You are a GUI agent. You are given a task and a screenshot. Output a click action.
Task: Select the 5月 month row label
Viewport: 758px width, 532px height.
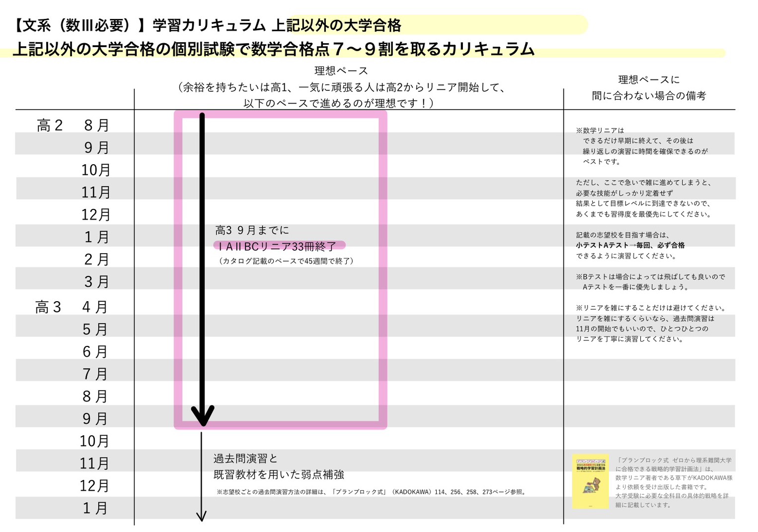pyautogui.click(x=95, y=330)
